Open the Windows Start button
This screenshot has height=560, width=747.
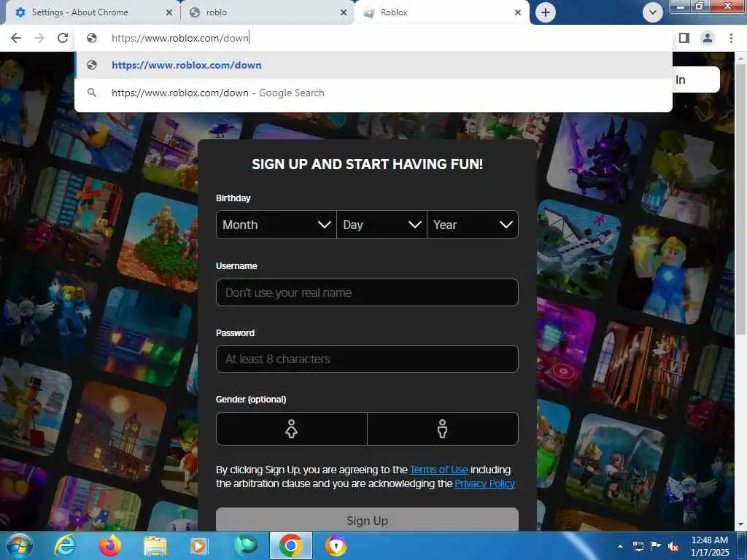point(19,546)
